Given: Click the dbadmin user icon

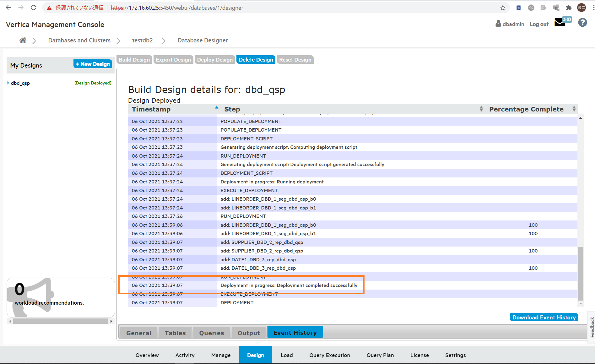Looking at the screenshot, I should (498, 24).
